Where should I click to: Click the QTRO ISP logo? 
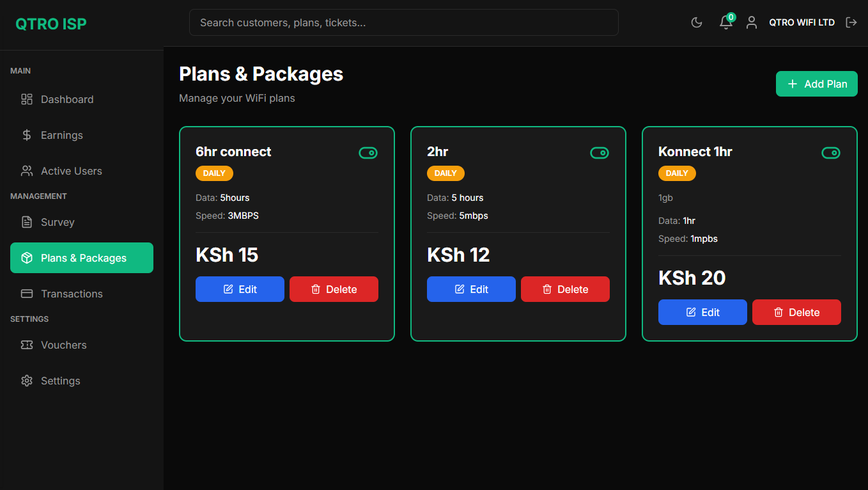[x=51, y=24]
